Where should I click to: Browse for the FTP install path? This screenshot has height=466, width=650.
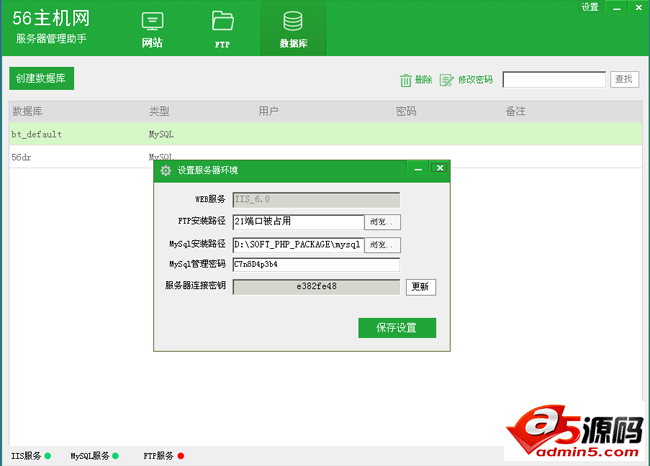click(382, 222)
